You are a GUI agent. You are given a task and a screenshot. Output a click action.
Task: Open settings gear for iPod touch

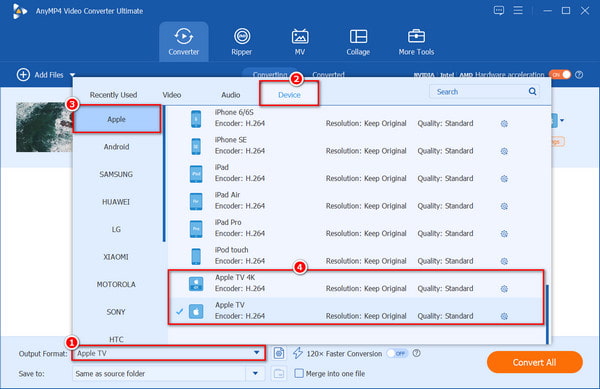point(504,261)
